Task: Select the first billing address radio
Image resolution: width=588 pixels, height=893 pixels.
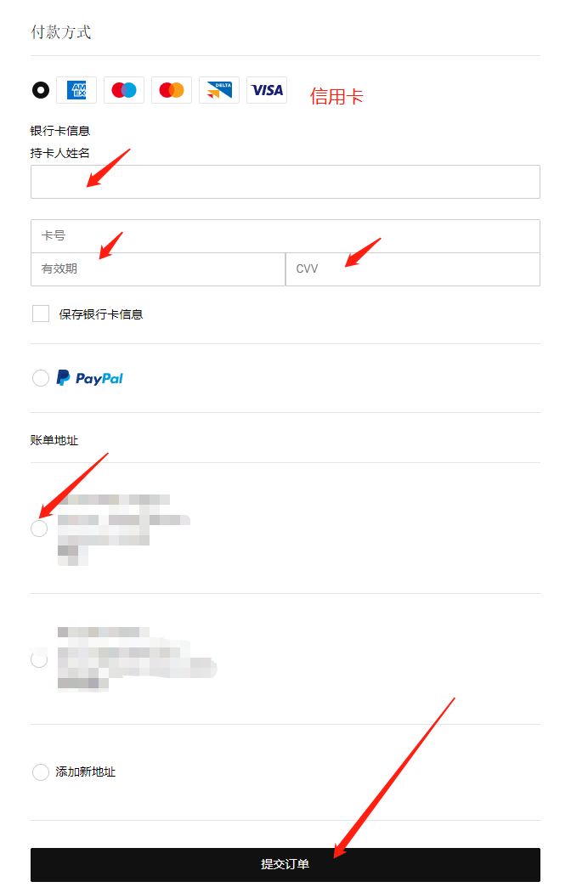Action: coord(39,528)
